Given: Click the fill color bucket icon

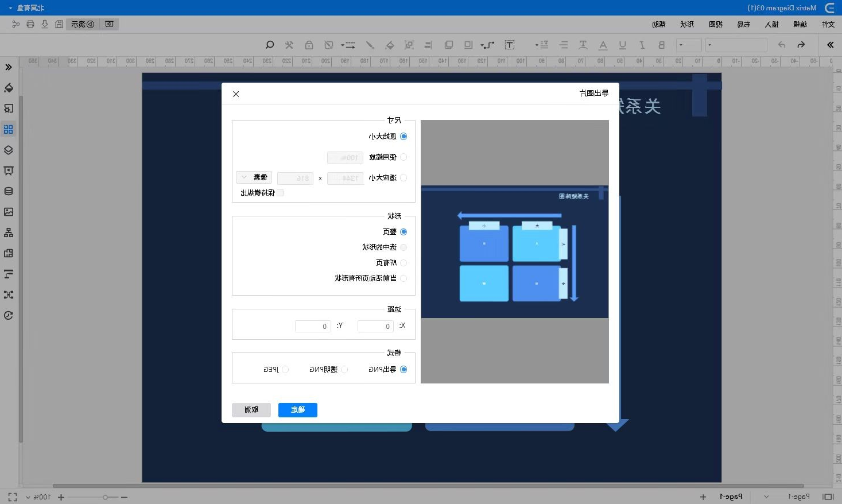Looking at the screenshot, I should click(390, 45).
